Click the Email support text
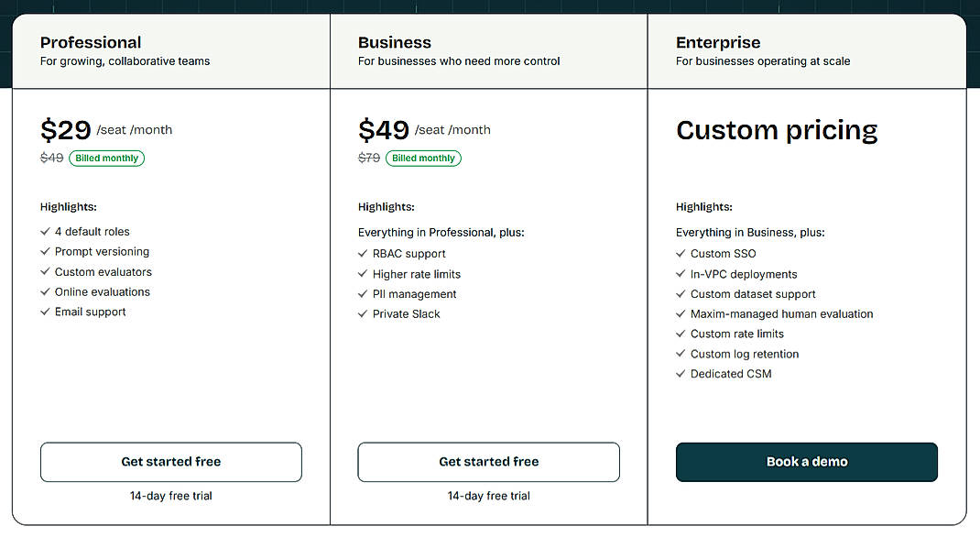The height and width of the screenshot is (537, 980). (x=90, y=312)
